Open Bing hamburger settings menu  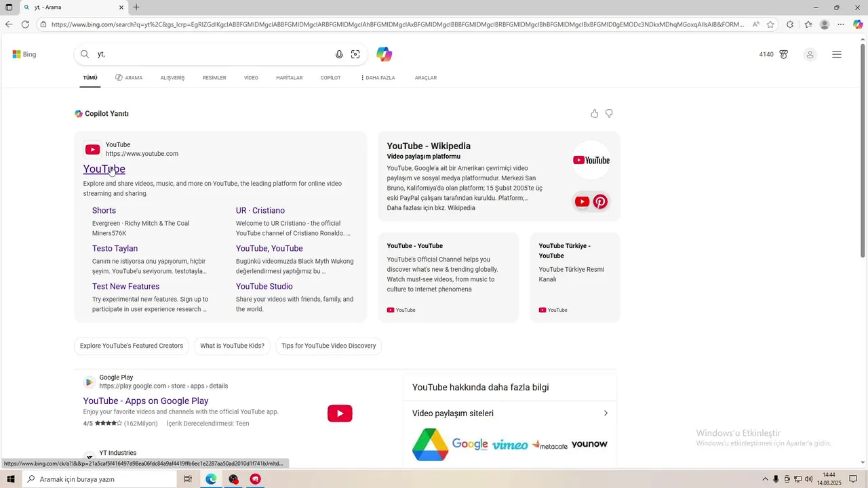click(x=837, y=54)
